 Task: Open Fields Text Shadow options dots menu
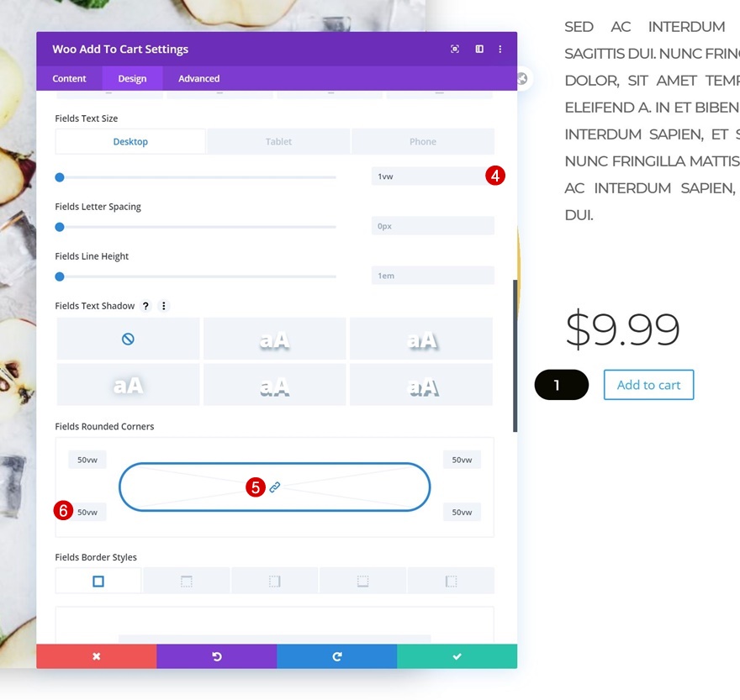[164, 306]
